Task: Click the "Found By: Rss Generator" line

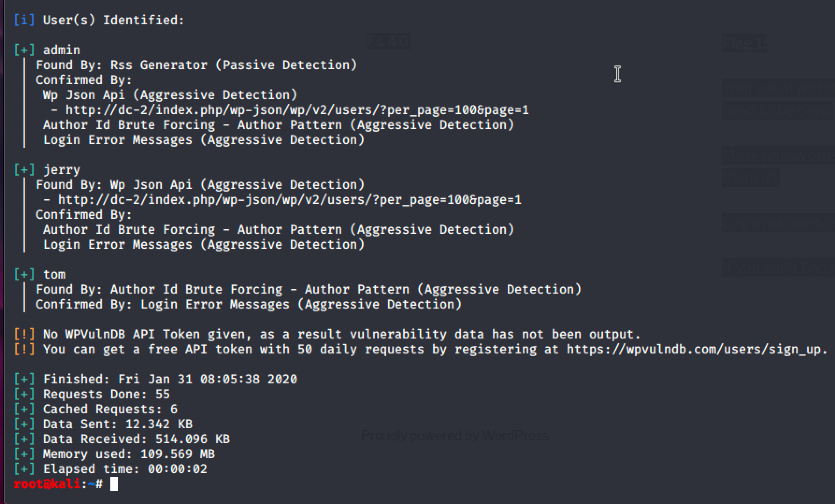Action: coord(196,65)
